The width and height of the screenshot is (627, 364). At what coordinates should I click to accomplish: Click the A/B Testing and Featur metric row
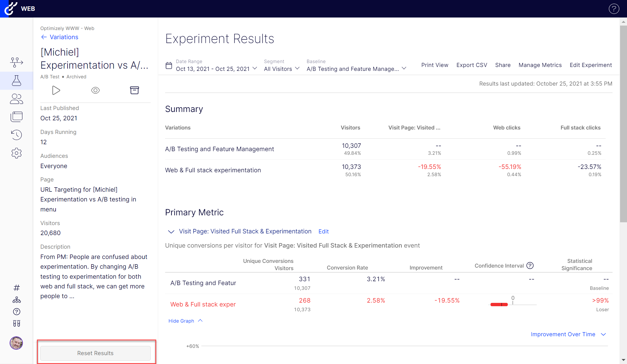(389, 283)
